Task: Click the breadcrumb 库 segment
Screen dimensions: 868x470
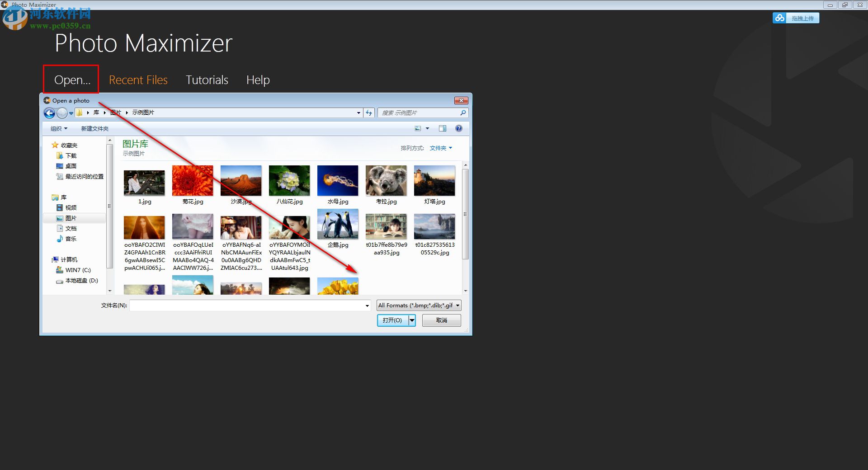Action: pyautogui.click(x=96, y=113)
